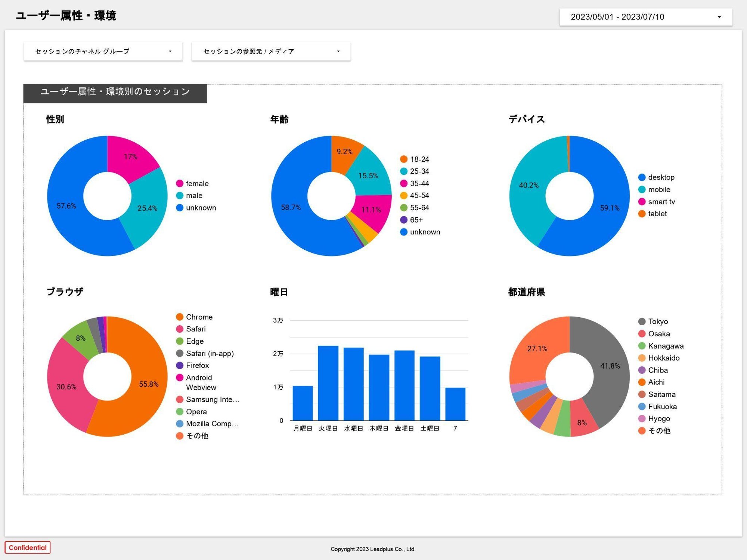747x560 pixels.
Task: Click the Chiba legend entry
Action: point(653,370)
